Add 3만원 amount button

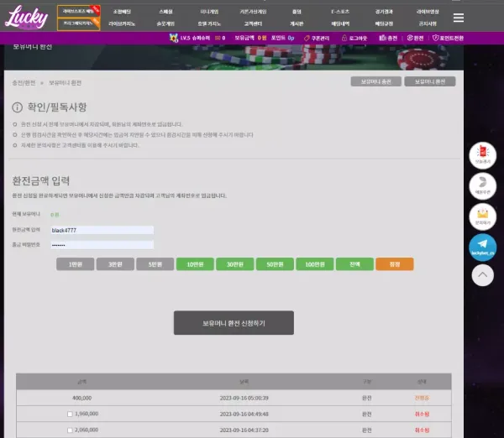(x=115, y=264)
